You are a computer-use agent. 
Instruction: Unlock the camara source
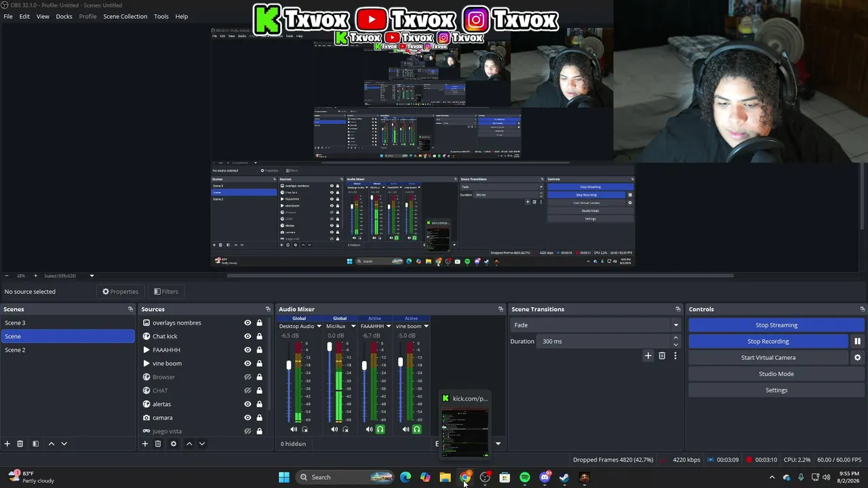coord(259,418)
